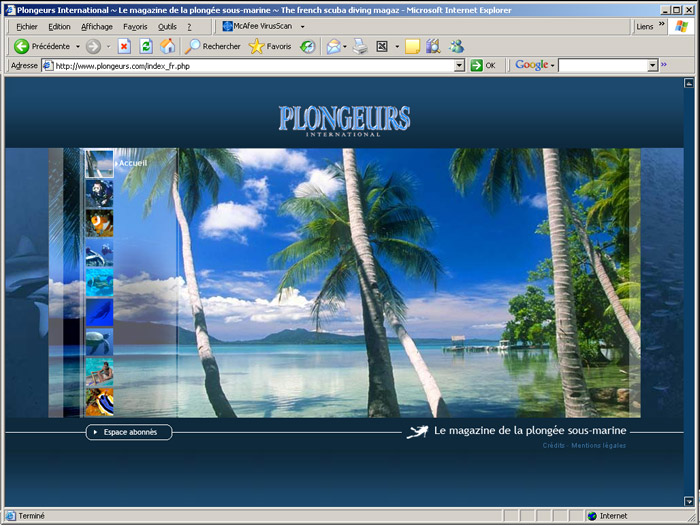700x526 pixels.
Task: Open the Outils menu
Action: [x=167, y=26]
